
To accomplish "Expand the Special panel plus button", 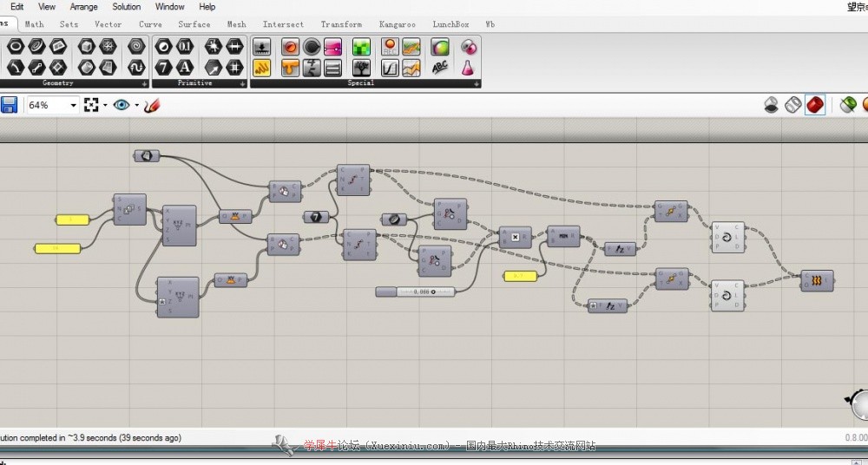I will (476, 83).
